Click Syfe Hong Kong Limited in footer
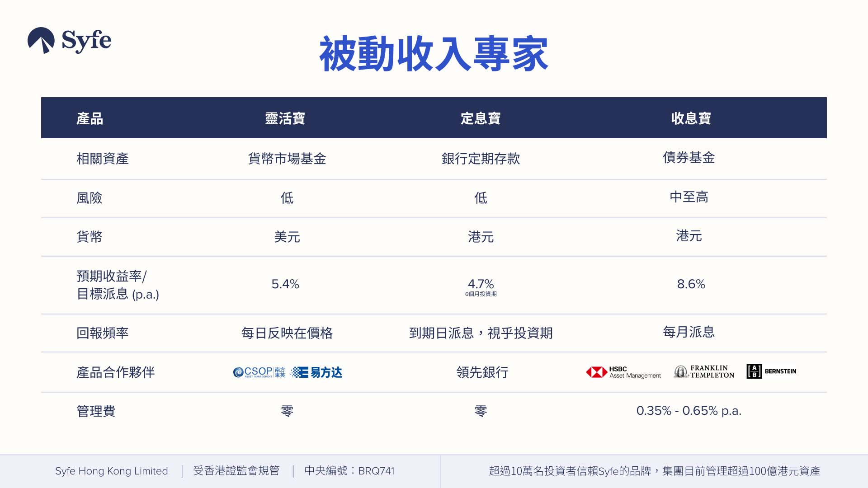Screen dimensions: 868x488 [x=112, y=471]
